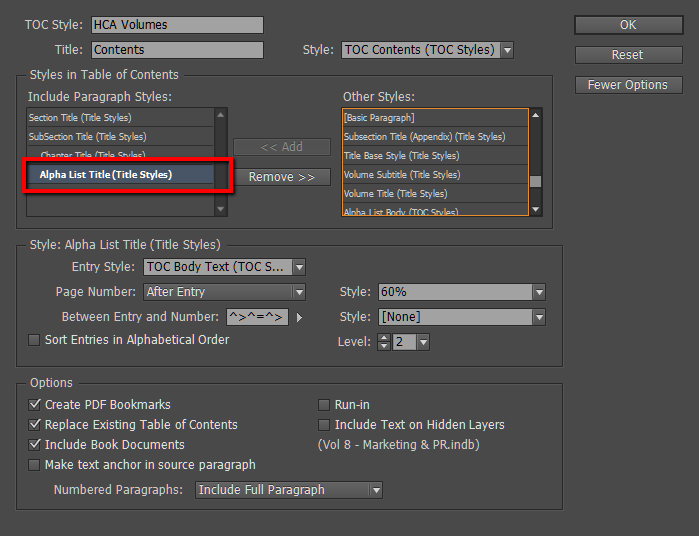Image resolution: width=699 pixels, height=536 pixels.
Task: Select [Basic Paragraph] in Other Styles
Action: coord(435,118)
